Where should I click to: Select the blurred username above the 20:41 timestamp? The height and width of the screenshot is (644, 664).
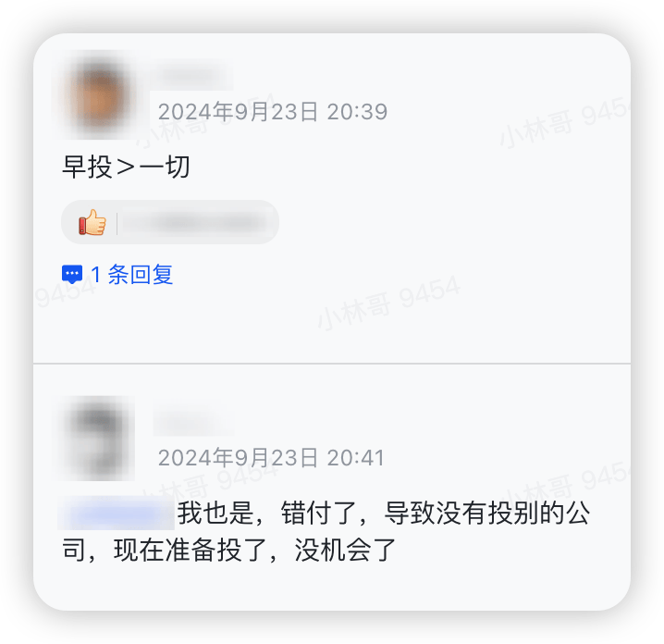pos(194,422)
